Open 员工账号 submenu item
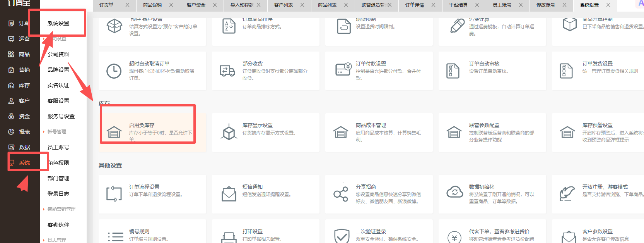The image size is (644, 243). click(x=58, y=147)
